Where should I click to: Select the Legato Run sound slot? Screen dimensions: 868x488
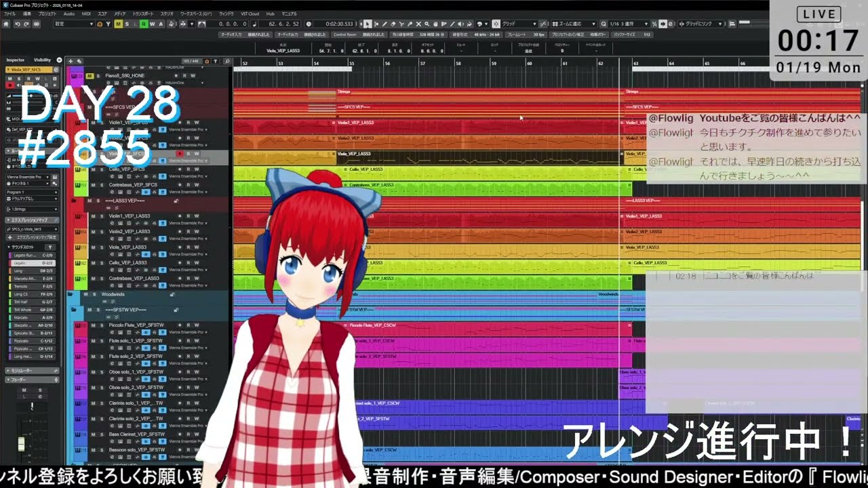tap(32, 256)
